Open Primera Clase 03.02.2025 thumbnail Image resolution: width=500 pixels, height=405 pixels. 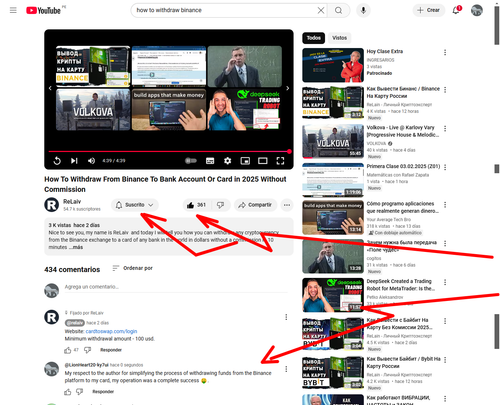[x=333, y=180]
